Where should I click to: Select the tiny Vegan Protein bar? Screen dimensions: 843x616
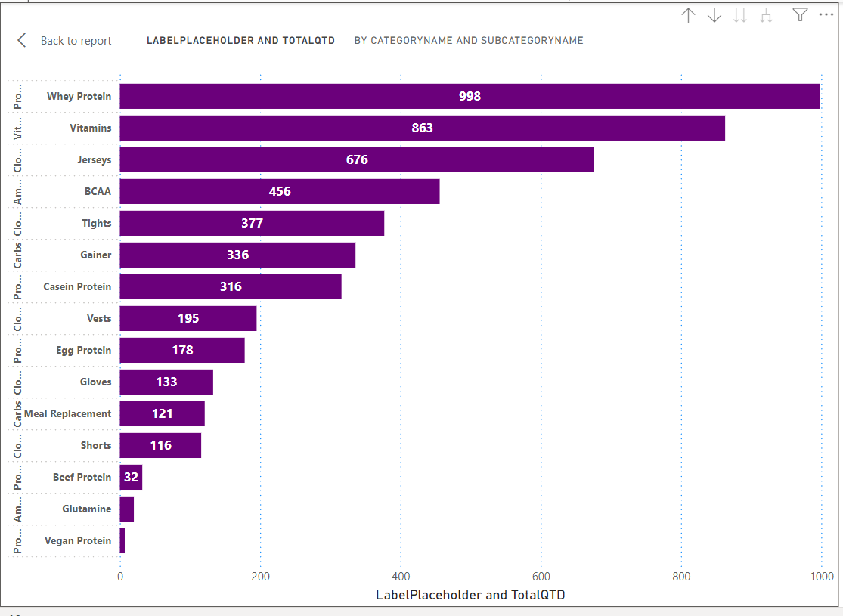(122, 540)
